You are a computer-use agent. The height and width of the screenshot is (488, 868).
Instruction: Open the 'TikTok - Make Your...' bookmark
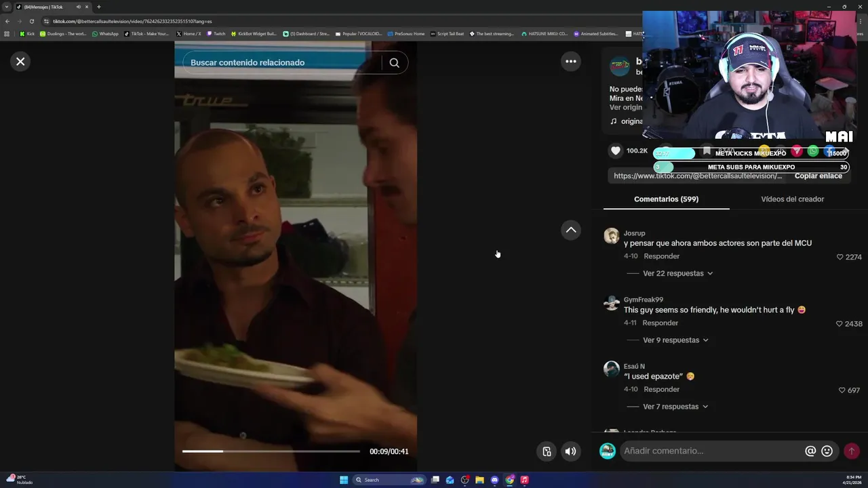(146, 33)
